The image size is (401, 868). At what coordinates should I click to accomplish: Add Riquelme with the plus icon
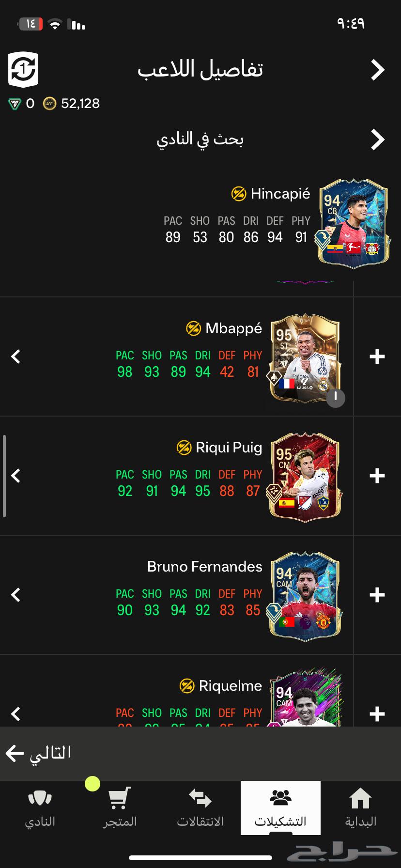(377, 714)
